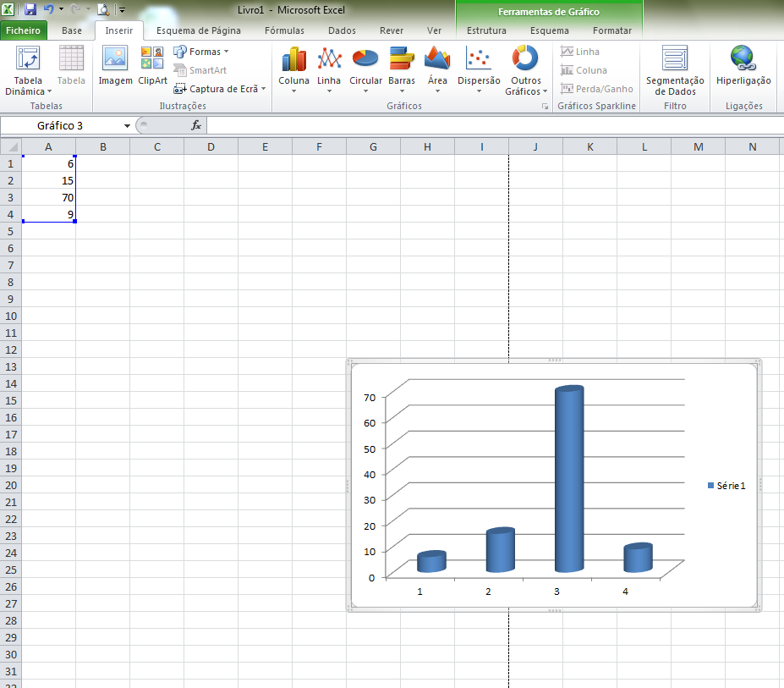Viewport: 784px width, 688px height.
Task: Open the Área chart gallery
Action: click(437, 69)
